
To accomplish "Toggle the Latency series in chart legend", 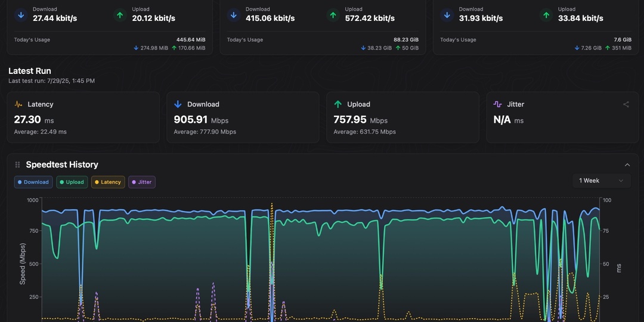I will [x=107, y=182].
